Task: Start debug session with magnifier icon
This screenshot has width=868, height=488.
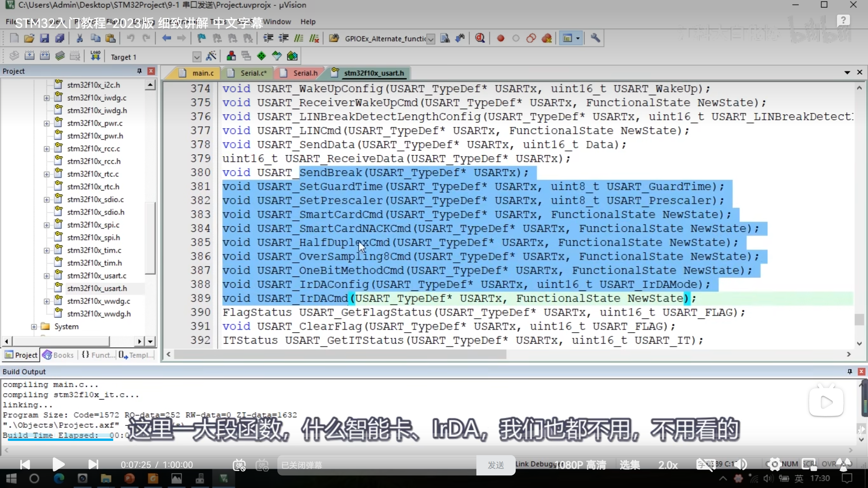Action: 480,38
